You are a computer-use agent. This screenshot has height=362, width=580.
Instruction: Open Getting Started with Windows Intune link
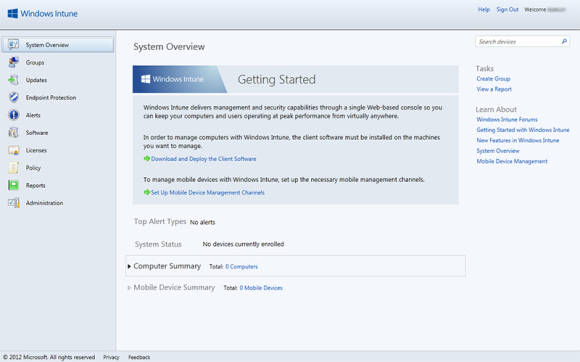pos(523,130)
